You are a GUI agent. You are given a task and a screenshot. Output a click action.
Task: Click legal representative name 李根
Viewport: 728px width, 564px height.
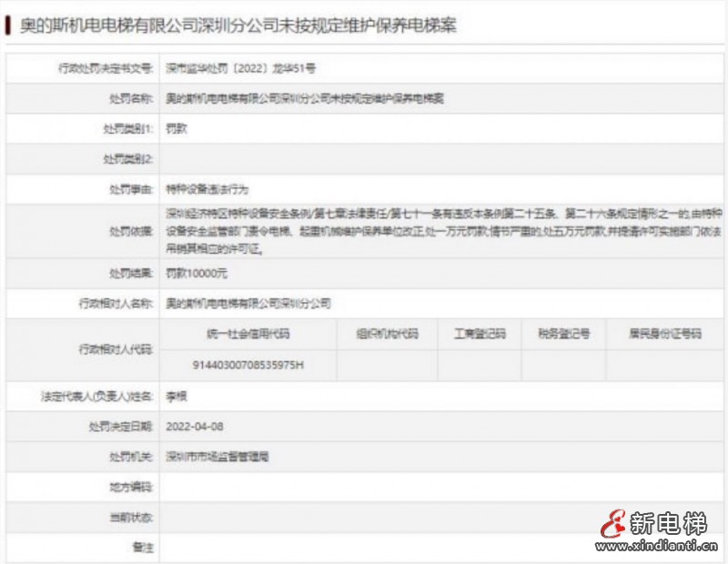coord(177,397)
